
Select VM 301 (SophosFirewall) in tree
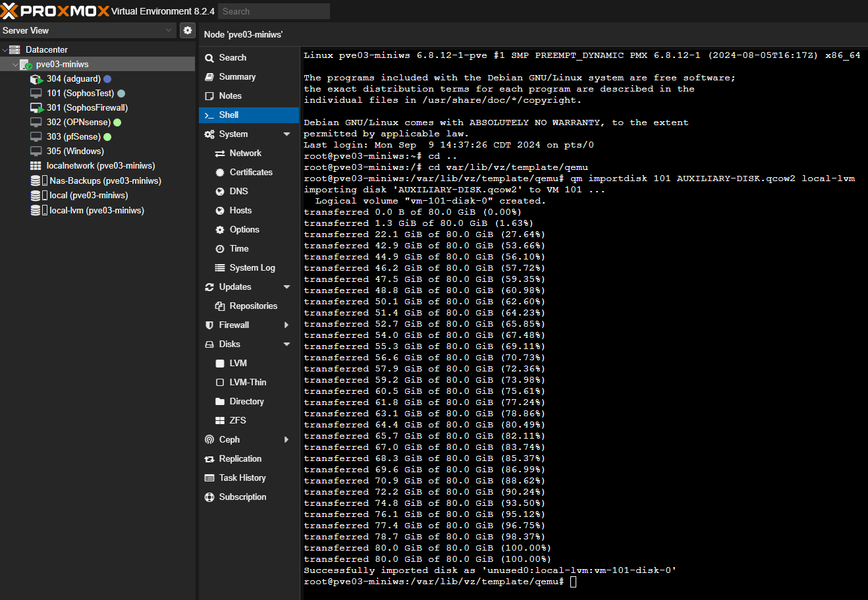[x=97, y=108]
